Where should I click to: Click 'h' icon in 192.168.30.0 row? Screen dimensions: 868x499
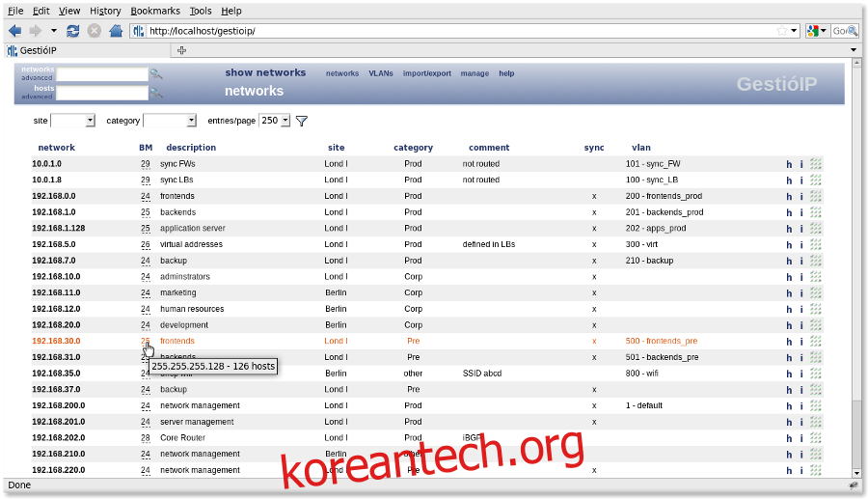click(x=789, y=342)
